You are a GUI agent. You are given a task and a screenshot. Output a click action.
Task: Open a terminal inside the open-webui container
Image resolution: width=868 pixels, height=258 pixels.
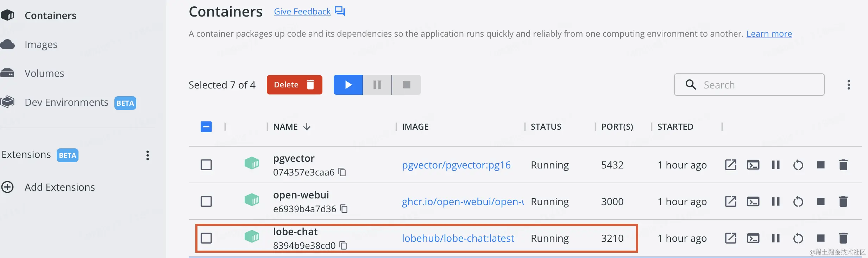(x=753, y=201)
